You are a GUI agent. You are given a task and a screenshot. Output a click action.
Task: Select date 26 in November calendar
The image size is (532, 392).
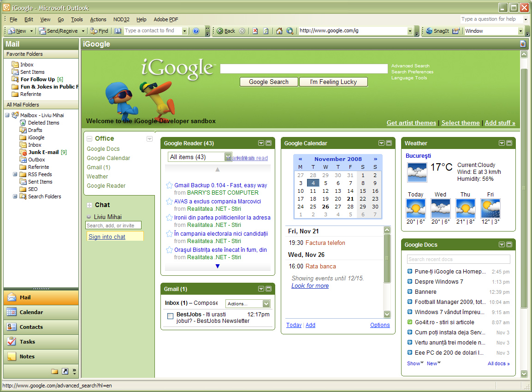click(325, 207)
